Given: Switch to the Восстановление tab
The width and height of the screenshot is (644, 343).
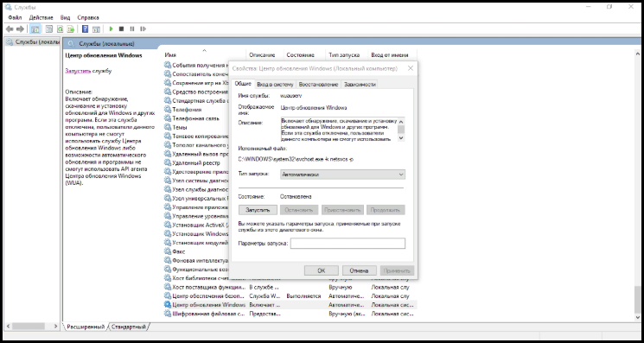Looking at the screenshot, I should click(x=318, y=84).
